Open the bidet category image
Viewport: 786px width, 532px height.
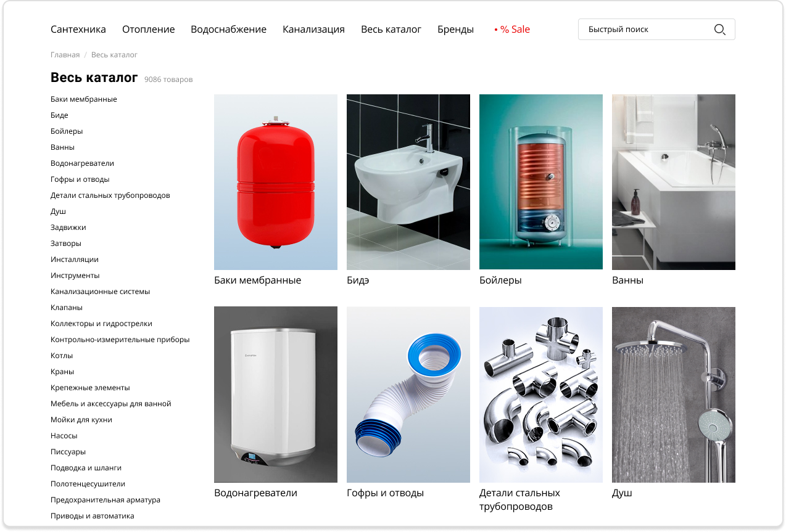(x=408, y=182)
